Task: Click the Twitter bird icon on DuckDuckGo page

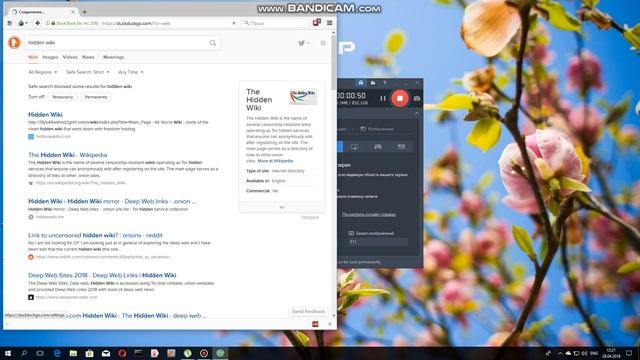Action: [302, 43]
